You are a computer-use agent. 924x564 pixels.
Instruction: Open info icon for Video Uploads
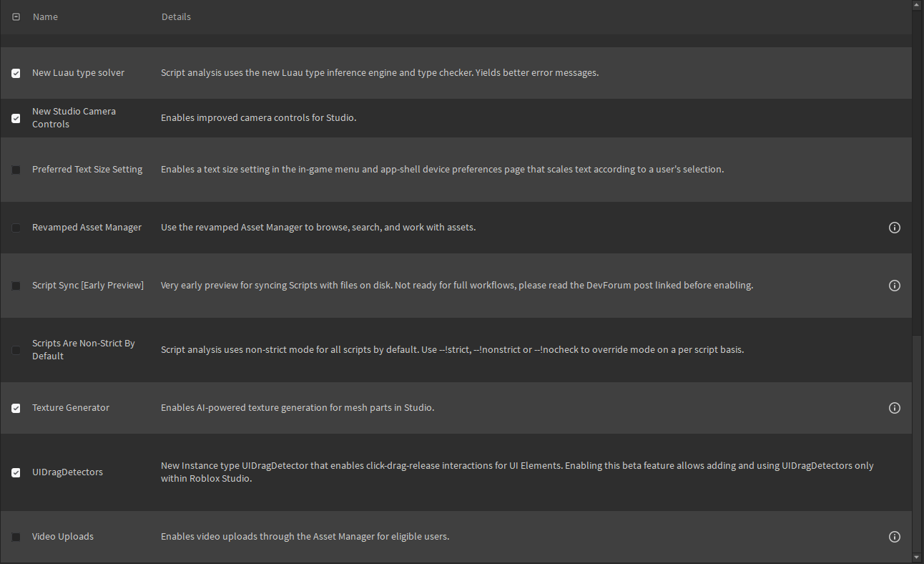tap(894, 537)
